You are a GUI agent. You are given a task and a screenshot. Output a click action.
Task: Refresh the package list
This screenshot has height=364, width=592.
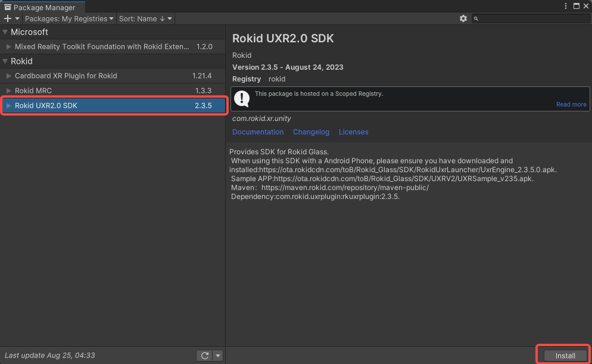pos(203,355)
